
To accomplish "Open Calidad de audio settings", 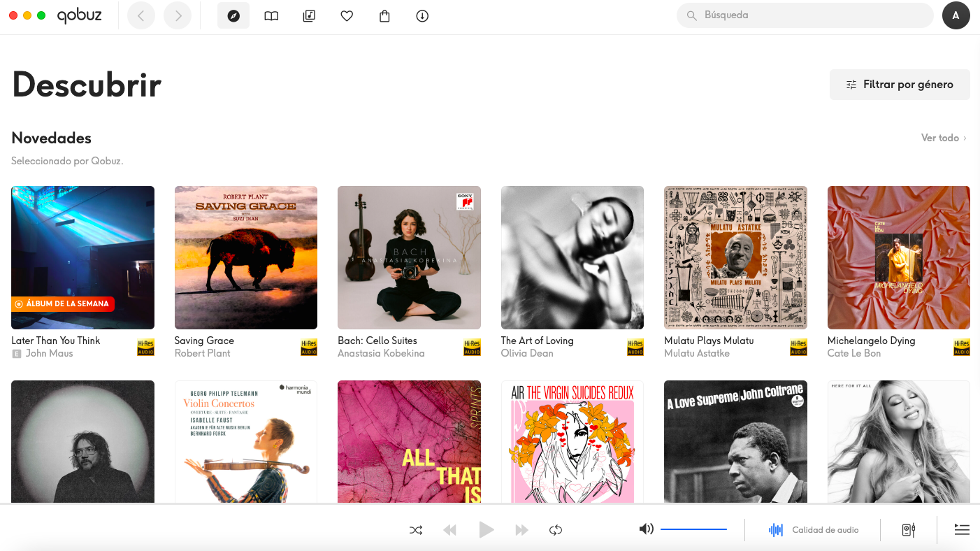I will (814, 530).
